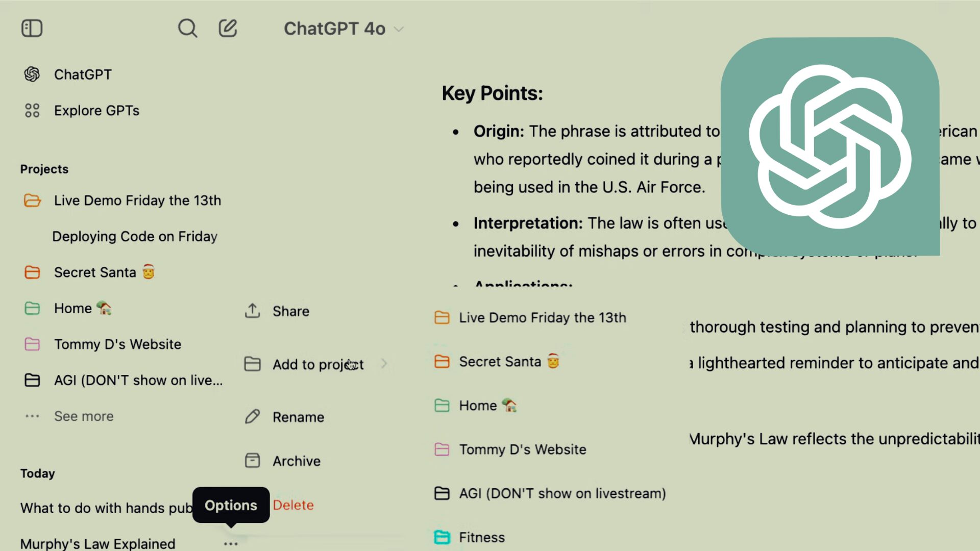The height and width of the screenshot is (551, 980).
Task: Open ChatGPT from the sidebar logo
Action: click(32, 74)
